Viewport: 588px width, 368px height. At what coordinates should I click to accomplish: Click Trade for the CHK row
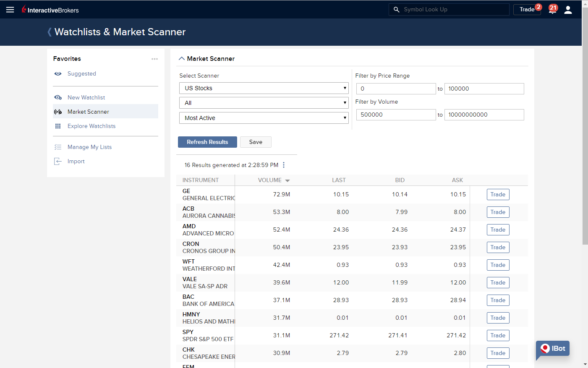[x=498, y=353]
